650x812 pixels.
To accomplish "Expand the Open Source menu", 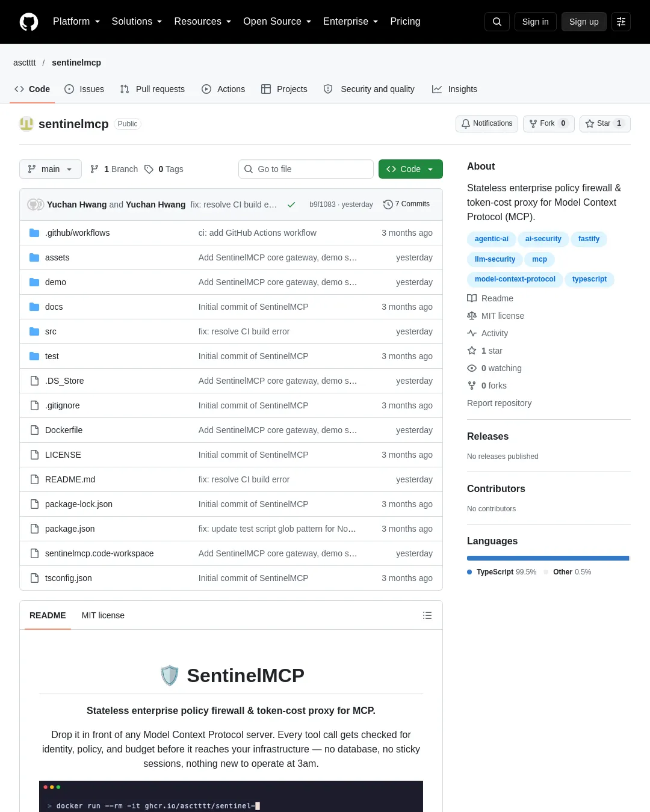I will 277,22.
